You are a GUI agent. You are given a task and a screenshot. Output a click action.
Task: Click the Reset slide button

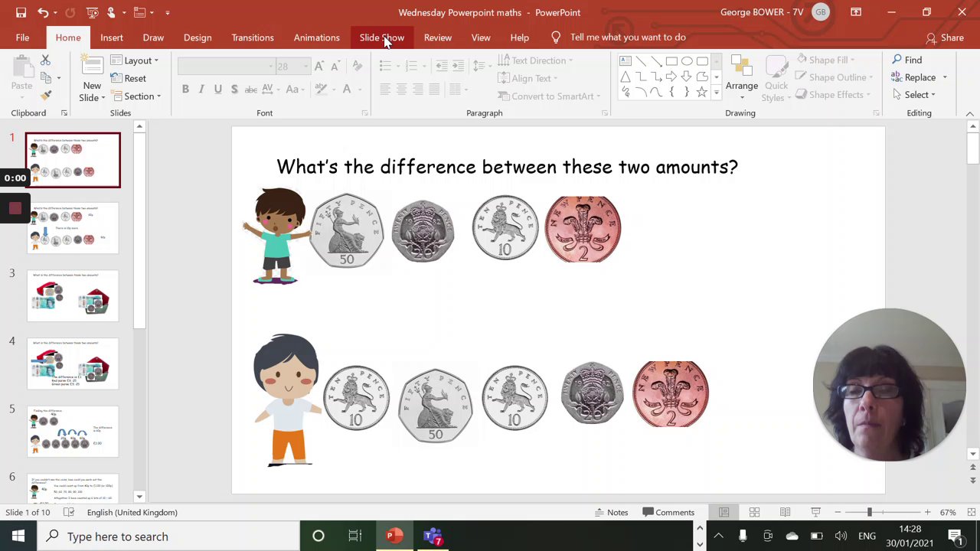click(x=128, y=78)
